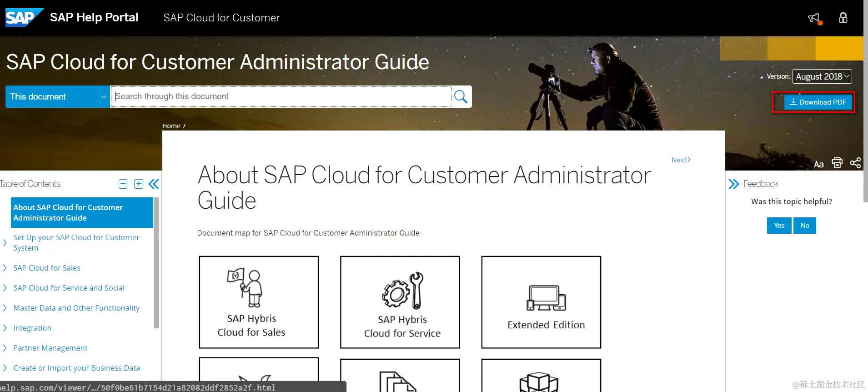This screenshot has width=868, height=392.
Task: Expand Set Up your SAP Cloud for Customer System
Action: (5, 243)
